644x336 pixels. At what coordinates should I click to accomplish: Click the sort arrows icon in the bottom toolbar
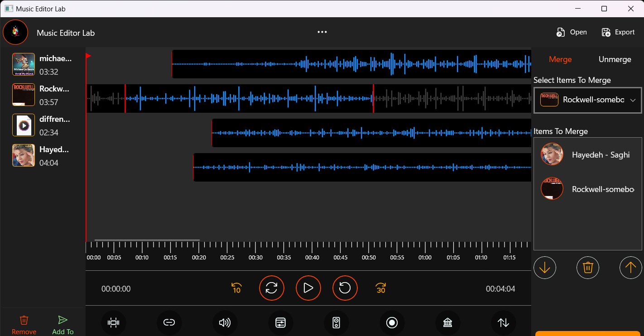(x=503, y=322)
